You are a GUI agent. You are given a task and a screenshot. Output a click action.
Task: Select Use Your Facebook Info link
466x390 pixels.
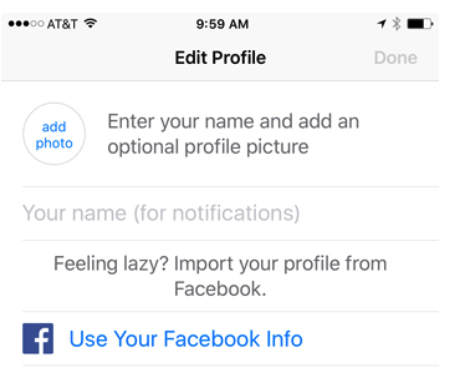186,339
